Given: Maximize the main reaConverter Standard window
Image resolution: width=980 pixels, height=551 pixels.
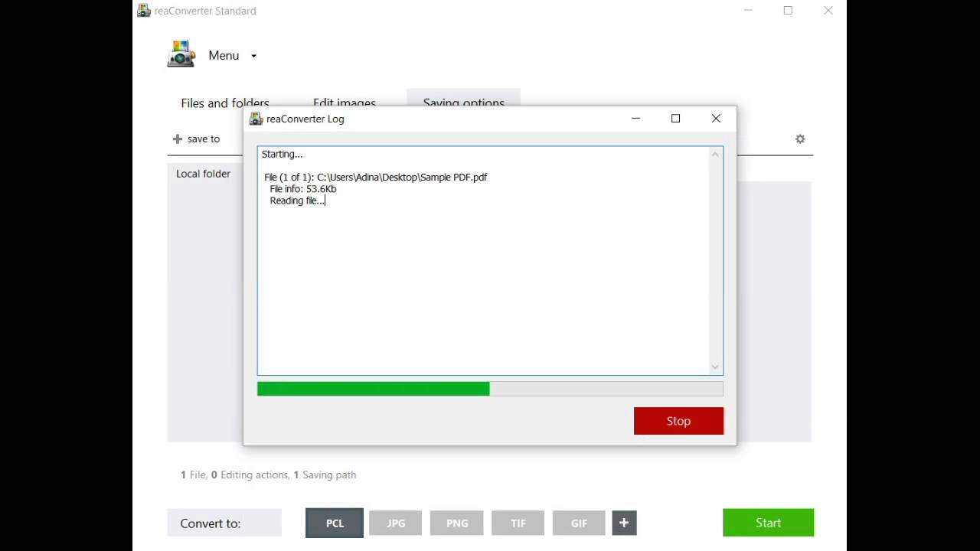Looking at the screenshot, I should (788, 11).
